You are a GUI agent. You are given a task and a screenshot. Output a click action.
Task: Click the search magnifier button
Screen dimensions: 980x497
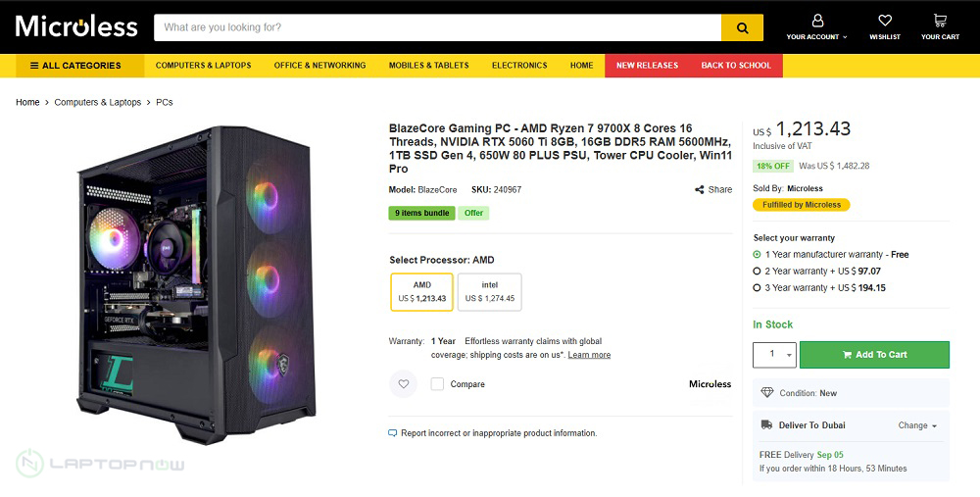pos(742,27)
